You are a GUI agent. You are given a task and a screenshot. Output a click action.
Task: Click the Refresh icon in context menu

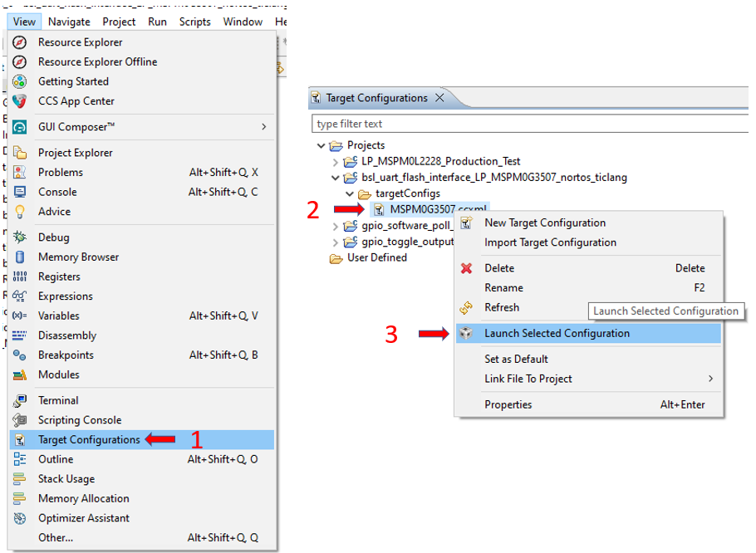[466, 307]
